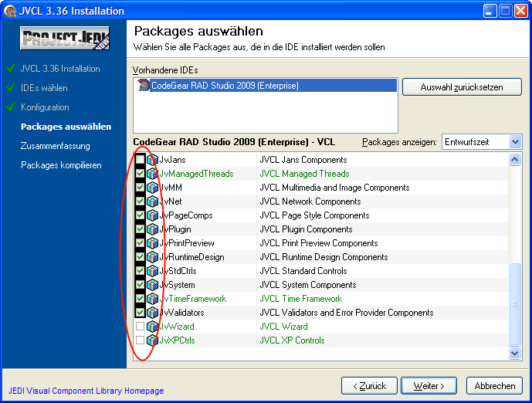The image size is (532, 403).
Task: Go to the Zusammenfassung step
Action: coord(56,146)
